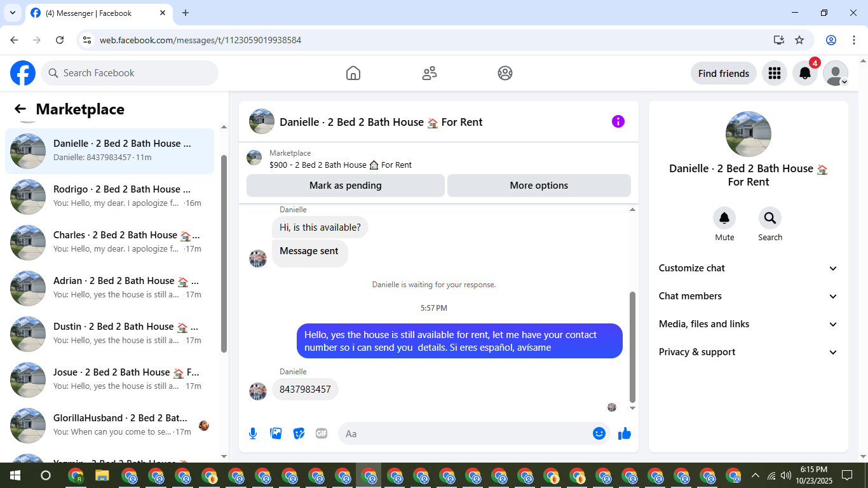Click the Search Facebook field
The image size is (868, 488).
[130, 73]
